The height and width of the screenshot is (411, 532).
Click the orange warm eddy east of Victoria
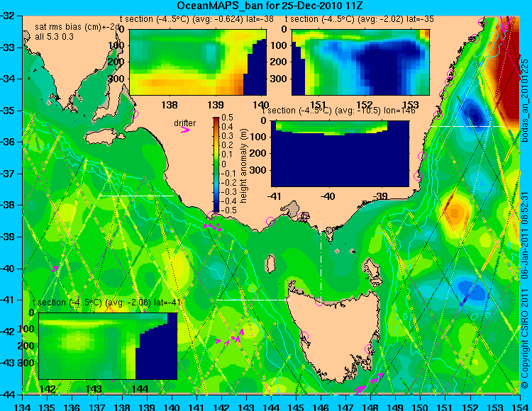pyautogui.click(x=455, y=212)
